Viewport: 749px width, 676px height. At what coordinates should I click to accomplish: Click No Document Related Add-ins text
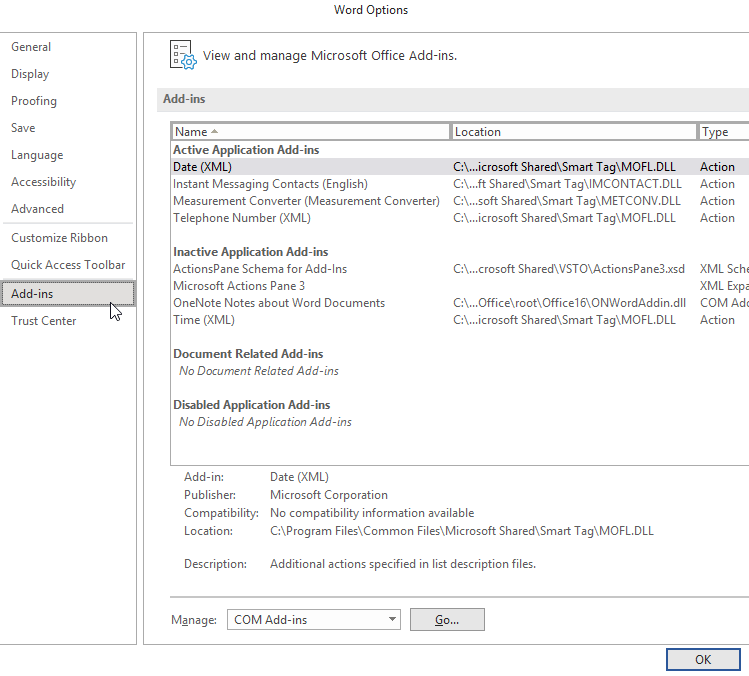(x=259, y=371)
